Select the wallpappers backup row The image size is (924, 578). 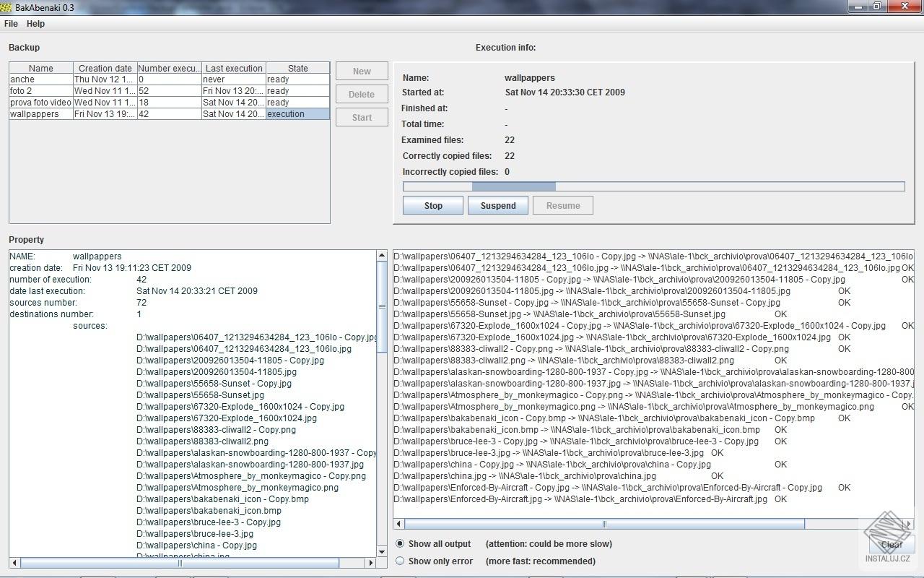coord(170,114)
